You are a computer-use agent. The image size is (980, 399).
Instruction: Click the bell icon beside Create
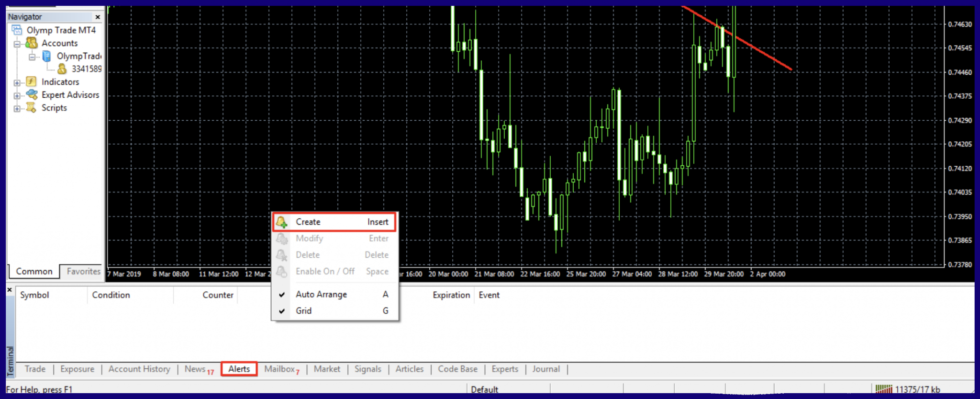[x=282, y=222]
